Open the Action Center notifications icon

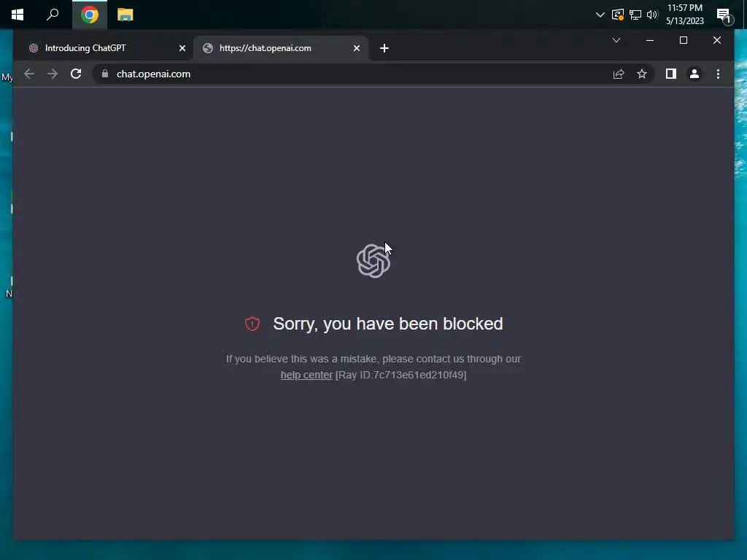click(724, 16)
